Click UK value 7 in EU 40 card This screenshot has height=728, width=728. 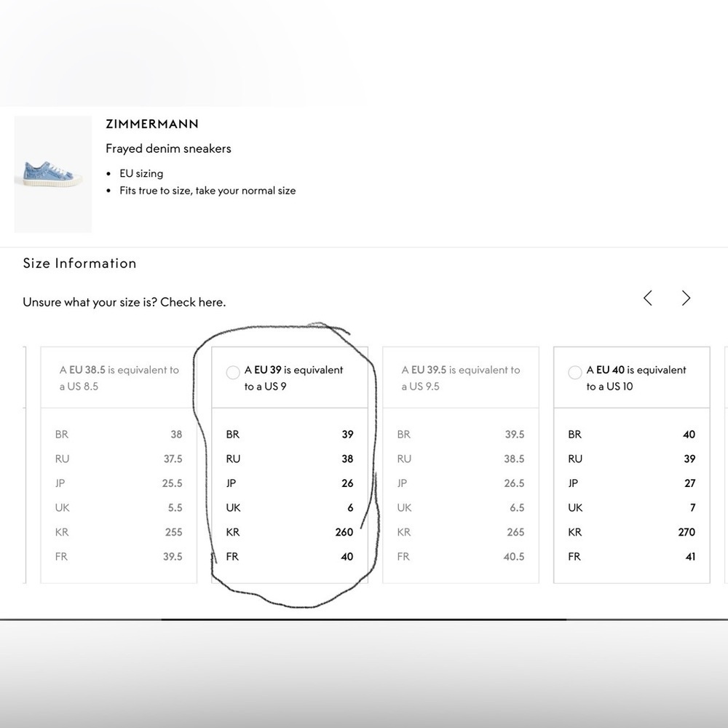693,508
